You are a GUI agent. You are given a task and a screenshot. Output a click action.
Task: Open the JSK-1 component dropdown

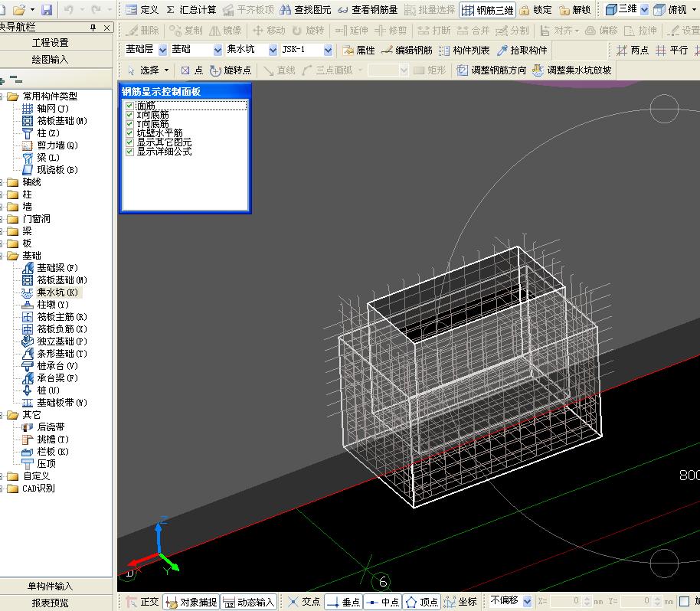coord(328,50)
